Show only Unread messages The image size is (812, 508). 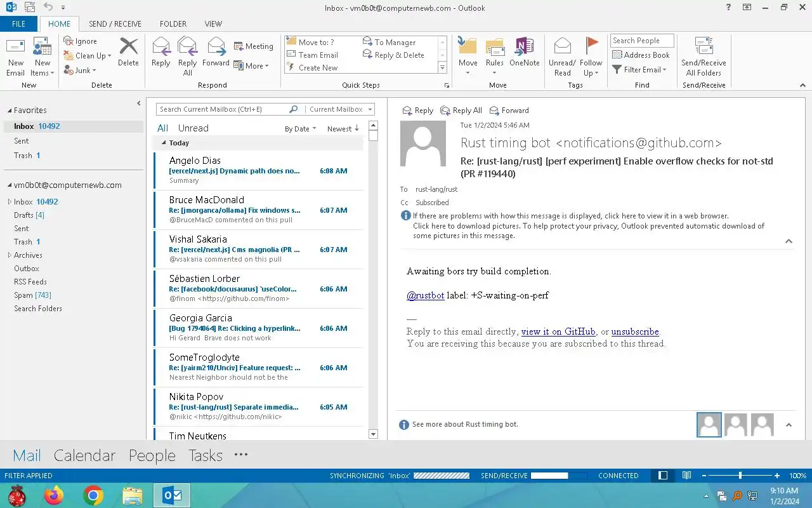click(193, 128)
